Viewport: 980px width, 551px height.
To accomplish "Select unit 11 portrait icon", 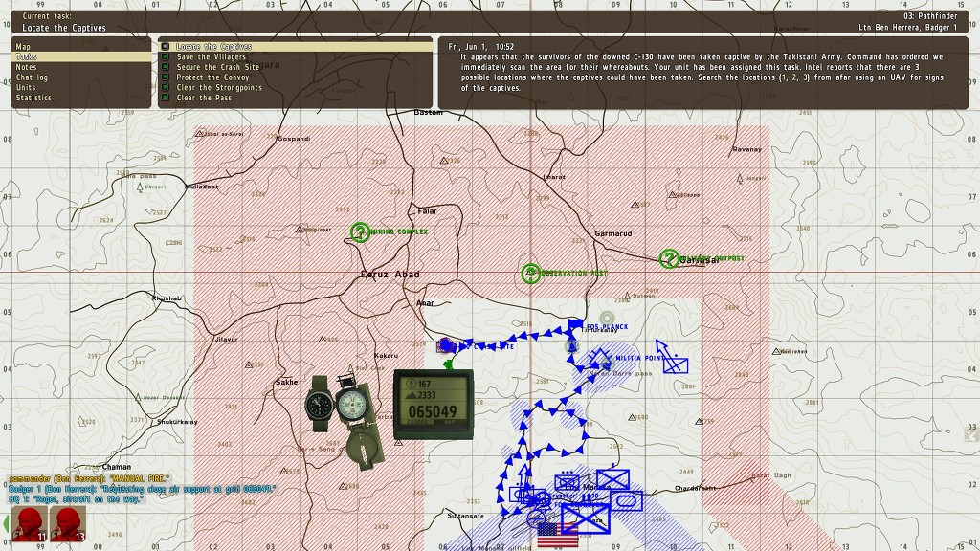I will [x=29, y=524].
